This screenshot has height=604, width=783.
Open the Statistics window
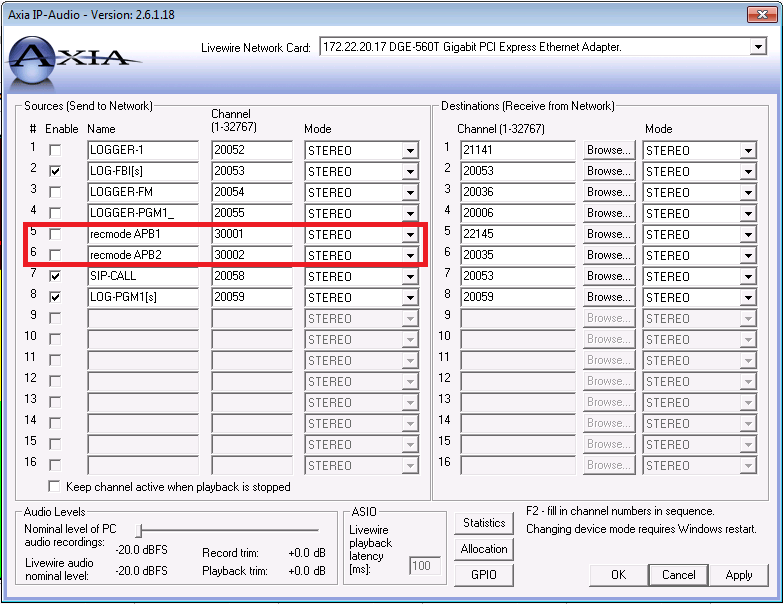pyautogui.click(x=484, y=523)
